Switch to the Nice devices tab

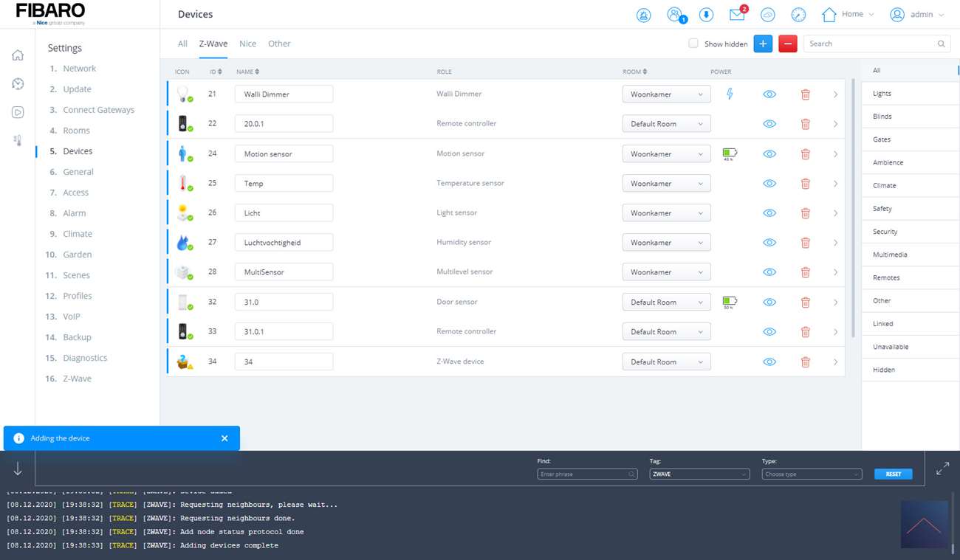[x=247, y=44]
